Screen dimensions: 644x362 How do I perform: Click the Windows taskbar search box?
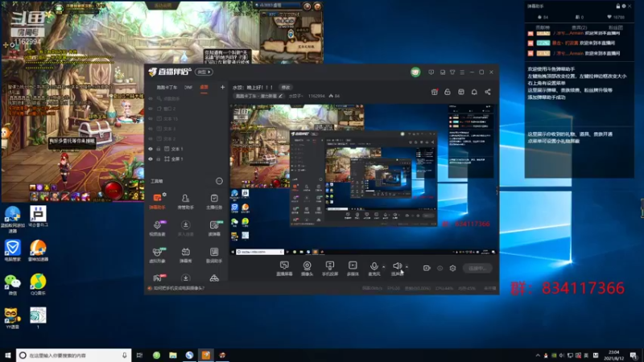[74, 356]
